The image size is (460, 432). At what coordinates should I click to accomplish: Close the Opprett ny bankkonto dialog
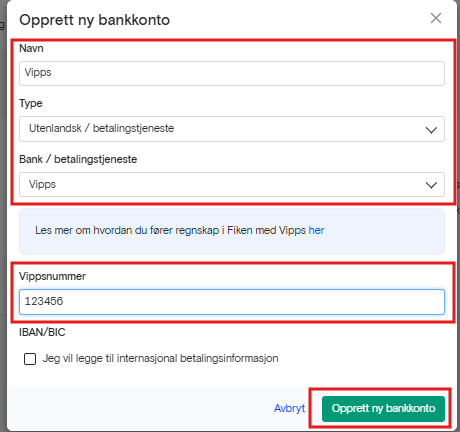[x=436, y=18]
